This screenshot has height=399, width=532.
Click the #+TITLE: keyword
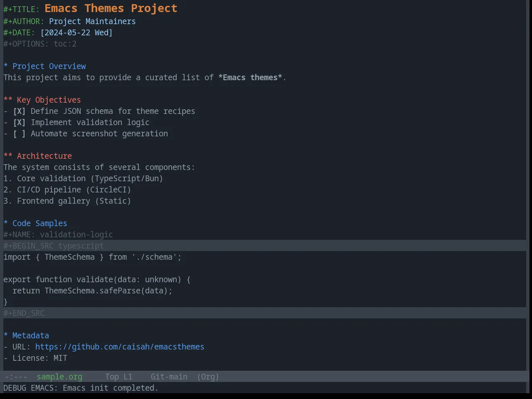pyautogui.click(x=22, y=10)
